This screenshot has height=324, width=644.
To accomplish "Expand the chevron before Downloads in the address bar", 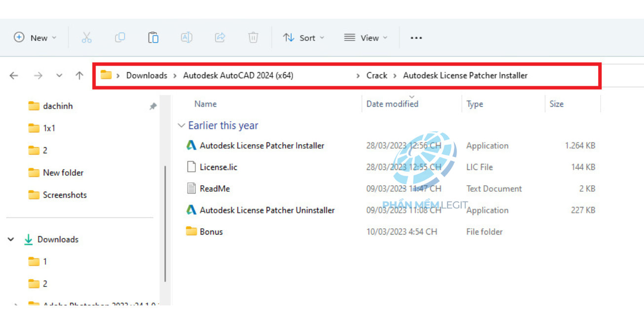I will [x=118, y=76].
